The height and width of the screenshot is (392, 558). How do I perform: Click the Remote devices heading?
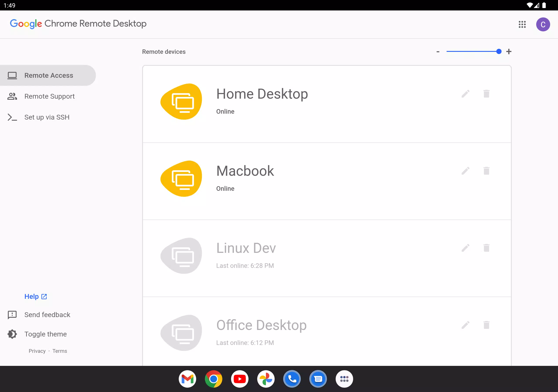(164, 52)
